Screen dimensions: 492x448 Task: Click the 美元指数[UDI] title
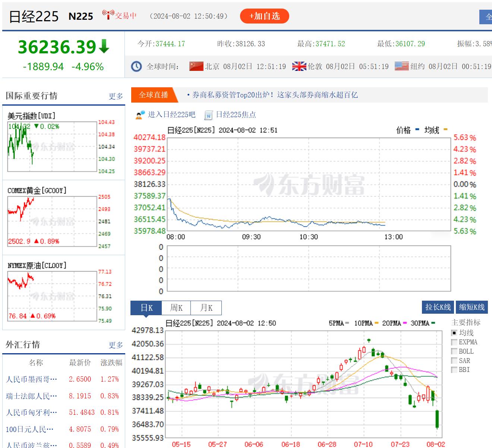[x=31, y=116]
